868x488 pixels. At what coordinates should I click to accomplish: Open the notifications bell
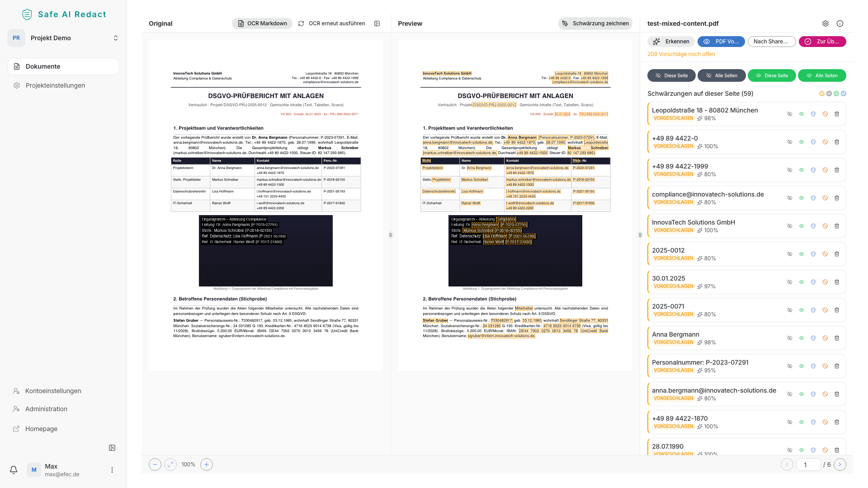click(x=14, y=470)
